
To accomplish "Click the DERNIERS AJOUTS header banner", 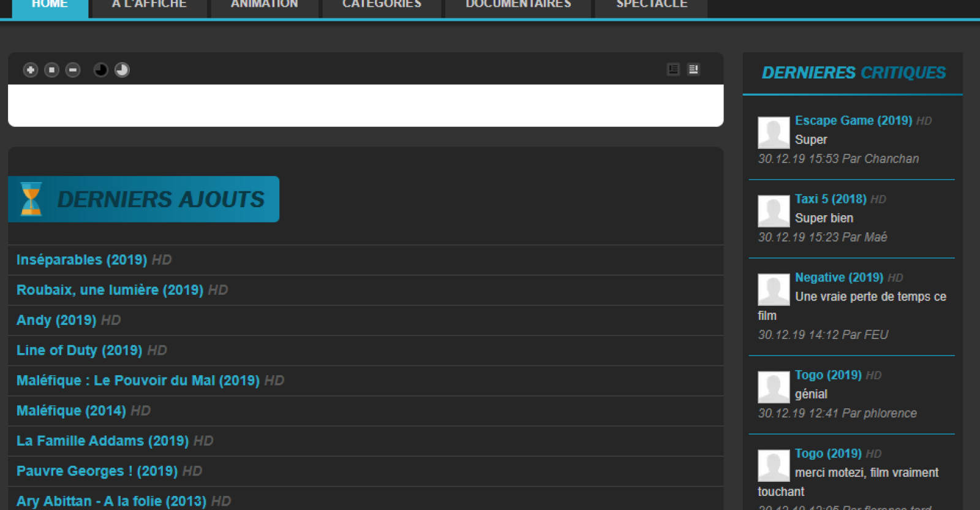I will (160, 199).
